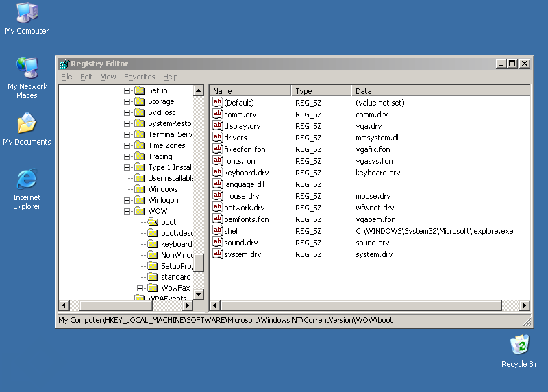548x392 pixels.
Task: Click the tree pane horizontal scroll thumb
Action: tap(116, 305)
